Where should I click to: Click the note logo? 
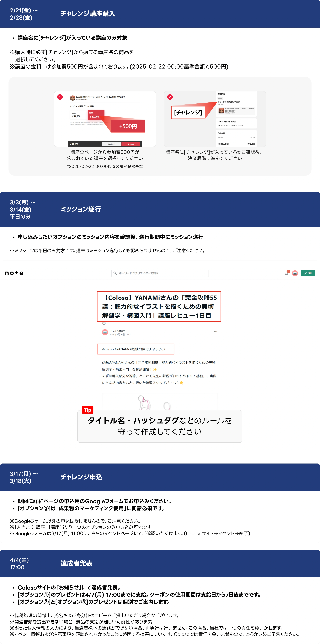point(14,273)
